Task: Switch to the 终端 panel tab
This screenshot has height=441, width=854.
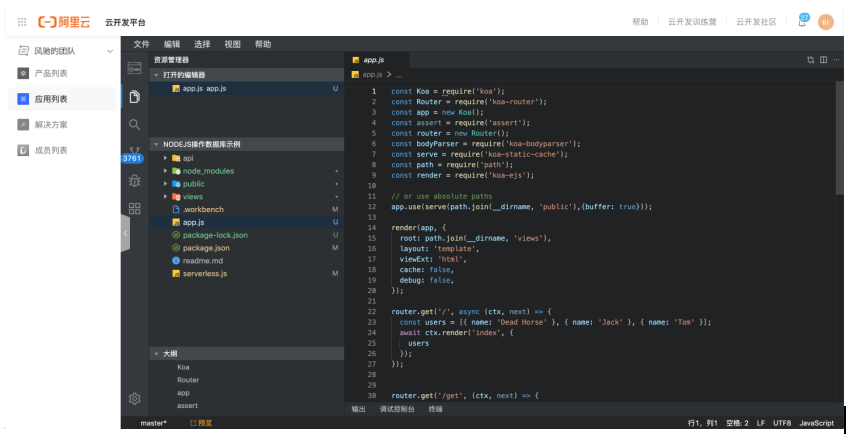Action: [x=436, y=409]
